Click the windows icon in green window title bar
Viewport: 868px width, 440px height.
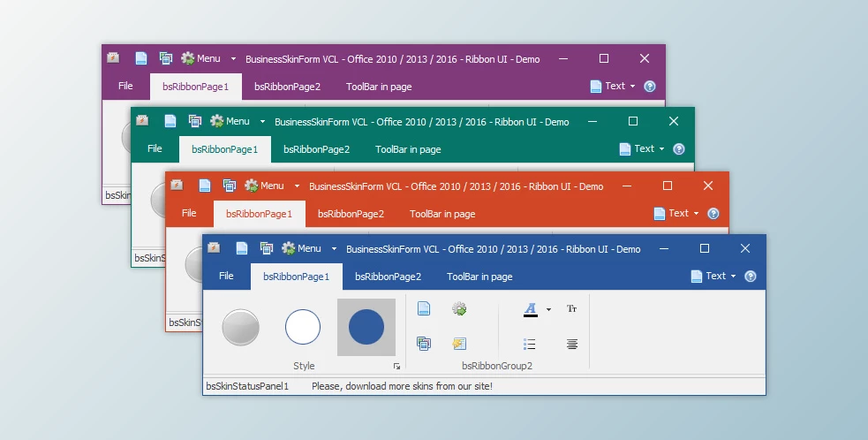click(x=195, y=121)
